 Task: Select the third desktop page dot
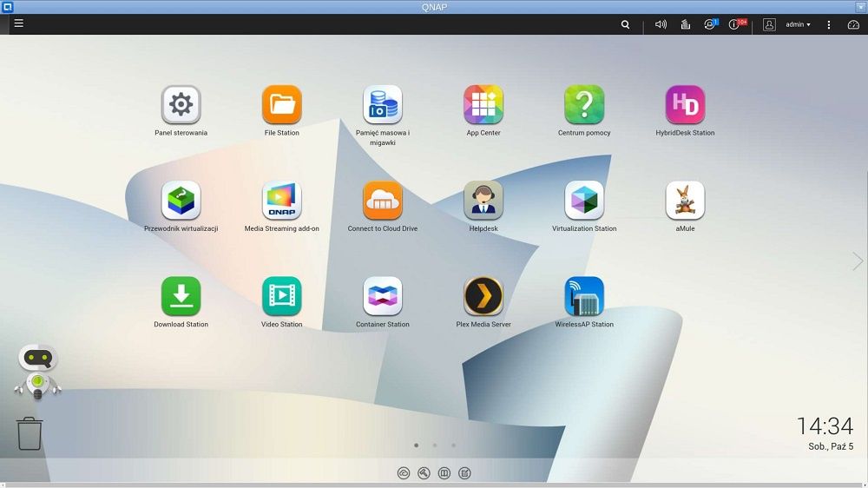(453, 445)
